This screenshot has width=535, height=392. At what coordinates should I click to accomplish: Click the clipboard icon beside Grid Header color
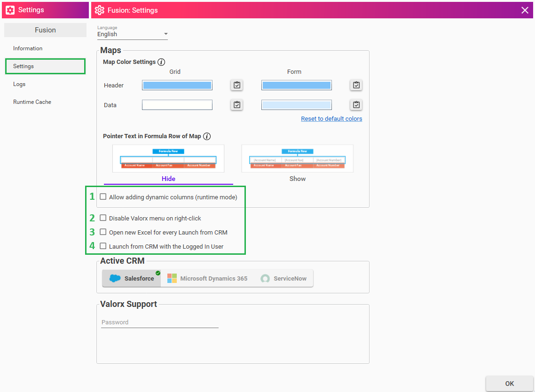(x=237, y=85)
